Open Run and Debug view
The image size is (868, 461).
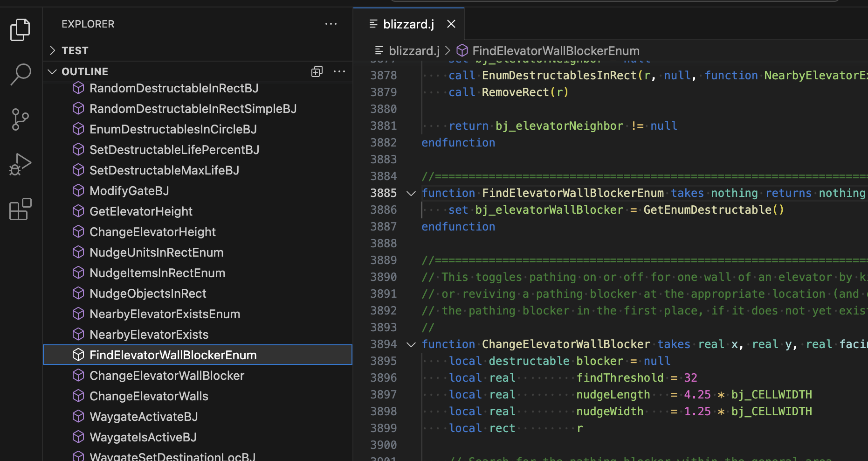coord(20,164)
